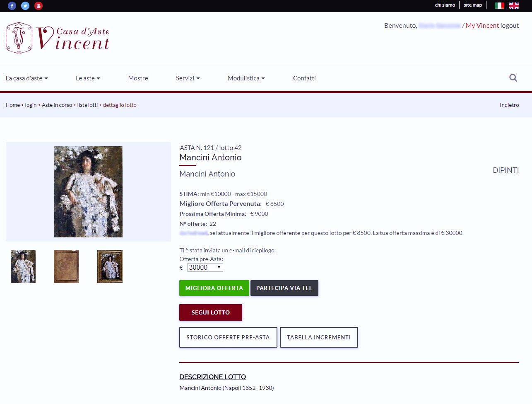Click dettaglio lotto breadcrumb
This screenshot has width=532, height=404.
coord(120,105)
